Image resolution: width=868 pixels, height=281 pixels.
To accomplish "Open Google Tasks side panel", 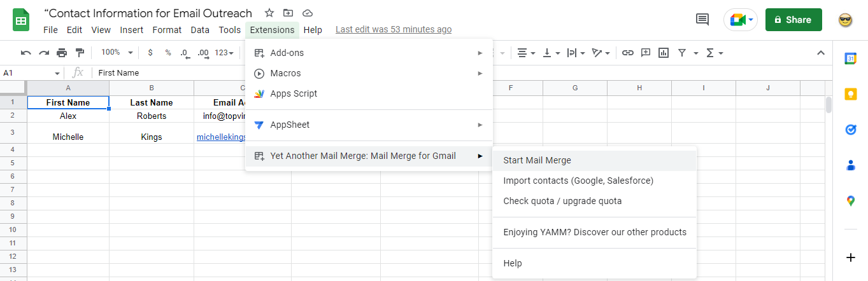I will coord(850,130).
